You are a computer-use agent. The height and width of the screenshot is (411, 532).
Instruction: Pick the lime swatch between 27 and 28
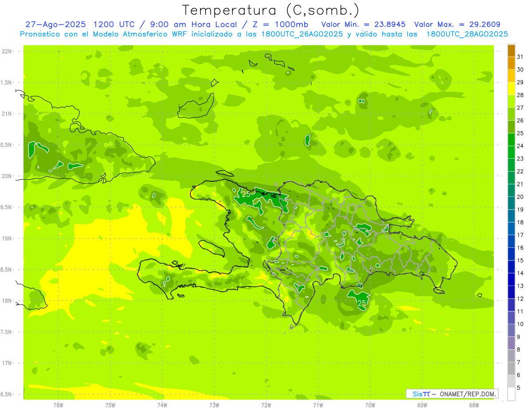coord(511,102)
